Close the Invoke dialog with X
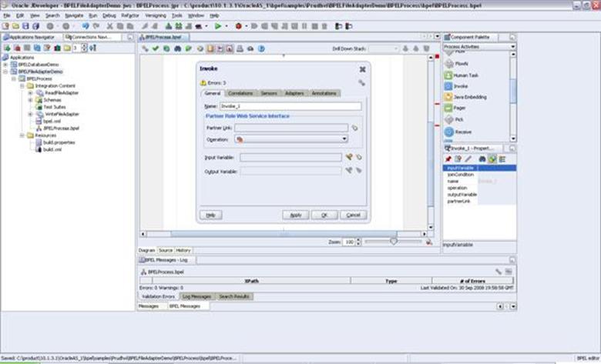The width and height of the screenshot is (601, 364). point(362,69)
